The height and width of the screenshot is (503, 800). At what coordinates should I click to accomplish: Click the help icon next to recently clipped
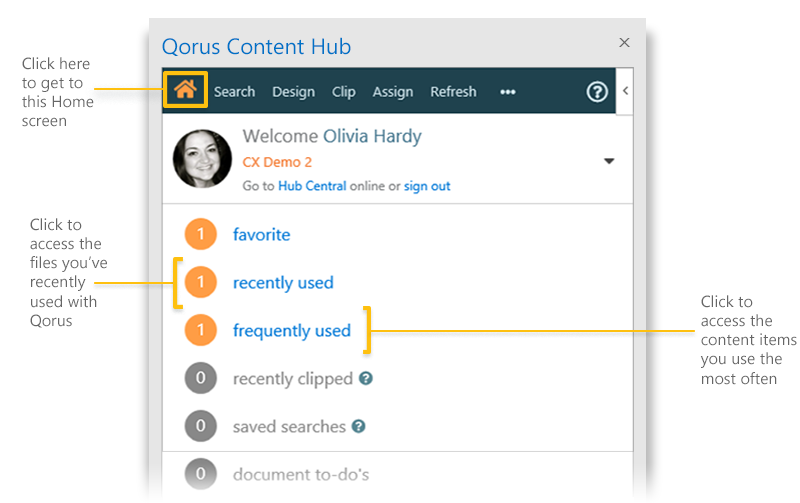[x=366, y=378]
